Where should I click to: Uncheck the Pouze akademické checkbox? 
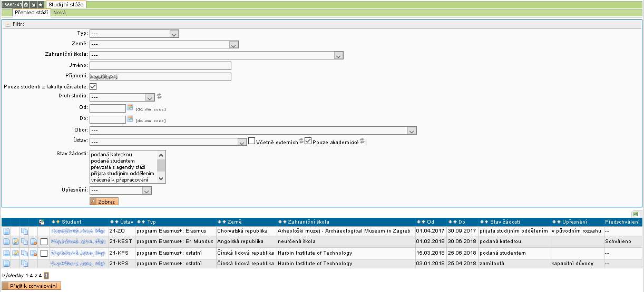click(x=308, y=142)
